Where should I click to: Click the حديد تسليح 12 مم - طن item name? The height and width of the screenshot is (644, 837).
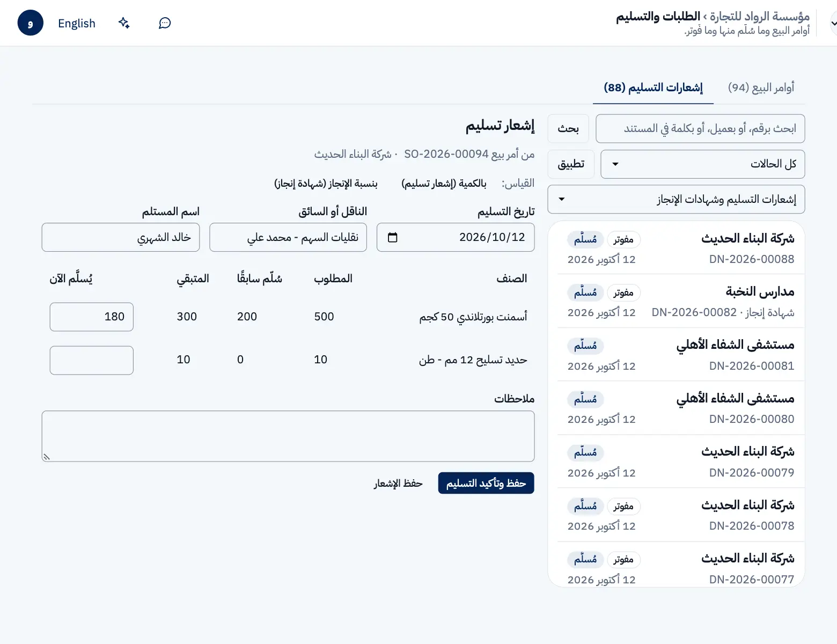coord(473,360)
